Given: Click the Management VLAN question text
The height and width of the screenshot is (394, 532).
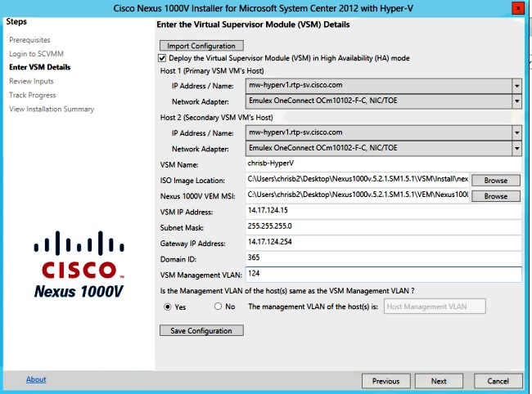Looking at the screenshot, I should (x=287, y=291).
